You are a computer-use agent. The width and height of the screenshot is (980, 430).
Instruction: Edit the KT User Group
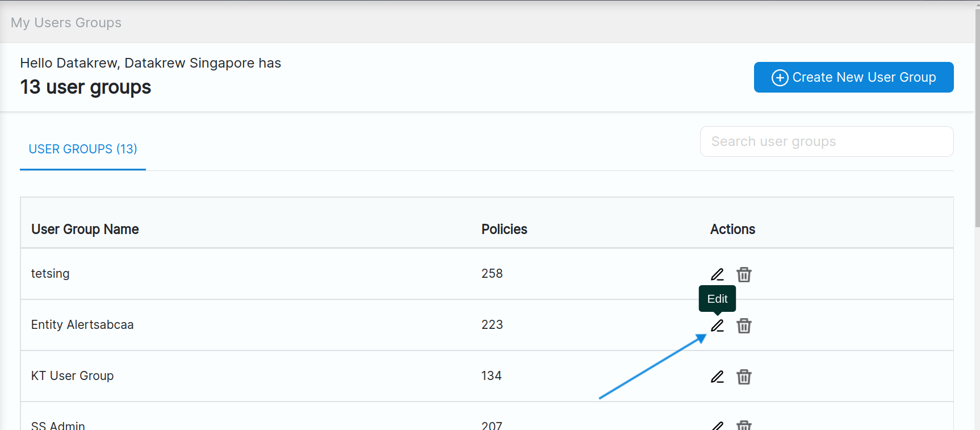[717, 377]
